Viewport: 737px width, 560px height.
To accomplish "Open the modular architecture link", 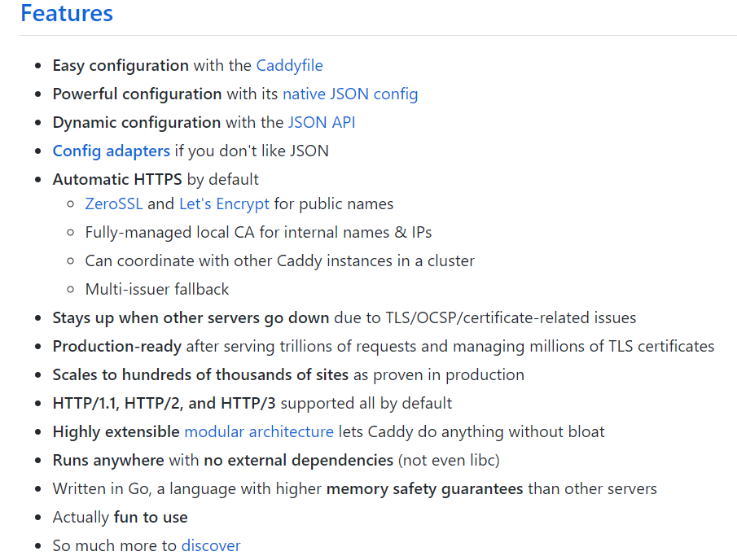I will coord(259,431).
